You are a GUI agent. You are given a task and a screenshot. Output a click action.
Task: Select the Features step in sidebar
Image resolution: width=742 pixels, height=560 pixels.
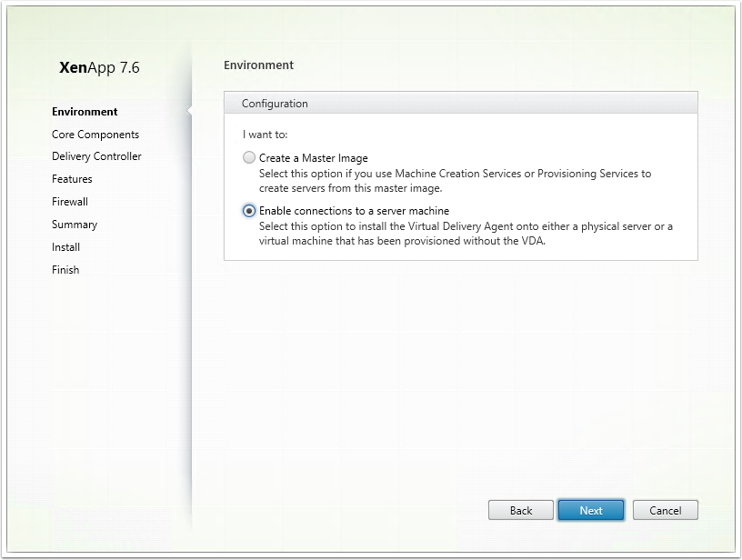[72, 179]
